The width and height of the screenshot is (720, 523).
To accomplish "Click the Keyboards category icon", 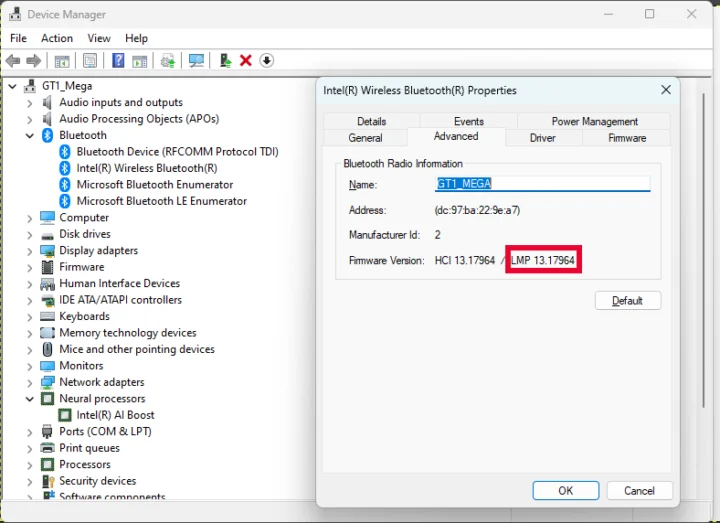I will click(x=47, y=316).
